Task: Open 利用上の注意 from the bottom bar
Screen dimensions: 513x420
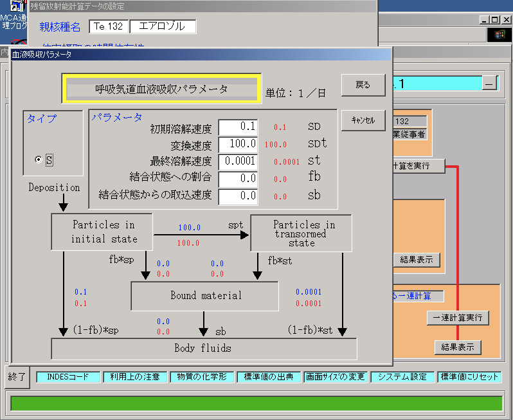Action: coord(135,377)
